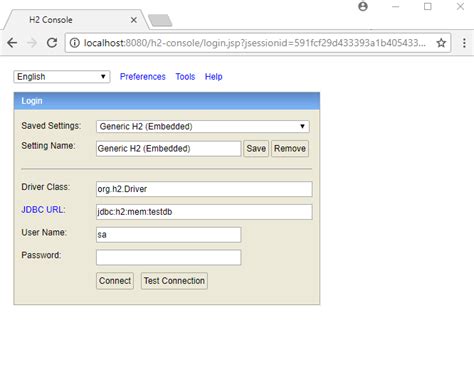Screen dimensions: 474x367
Task: Open Chrome's three-dot menu
Action: coord(464,43)
